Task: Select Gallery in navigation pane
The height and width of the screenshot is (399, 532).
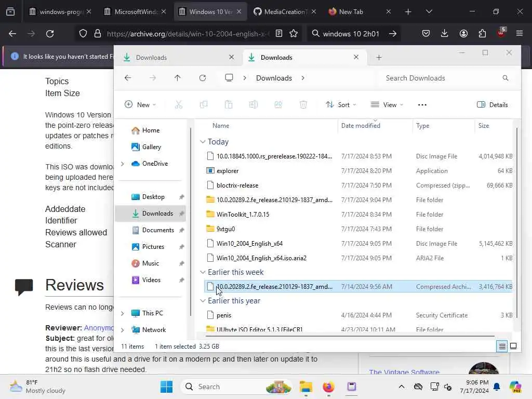Action: (x=151, y=147)
